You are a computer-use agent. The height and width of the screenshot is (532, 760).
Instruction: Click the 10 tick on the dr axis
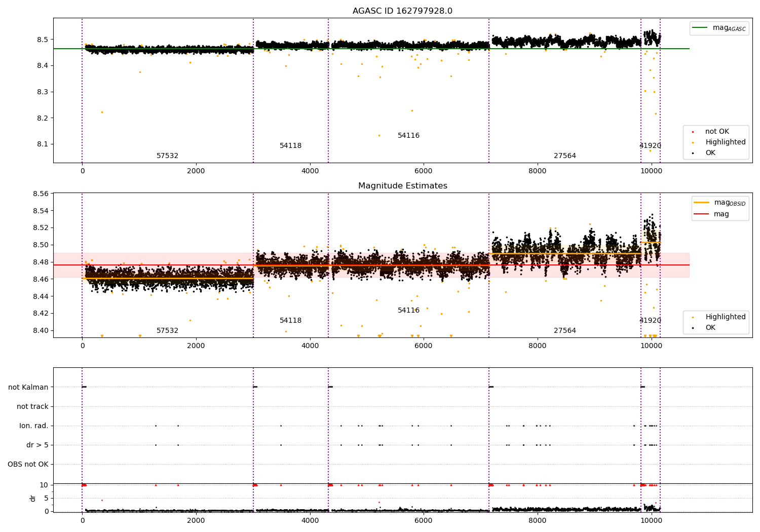click(44, 485)
